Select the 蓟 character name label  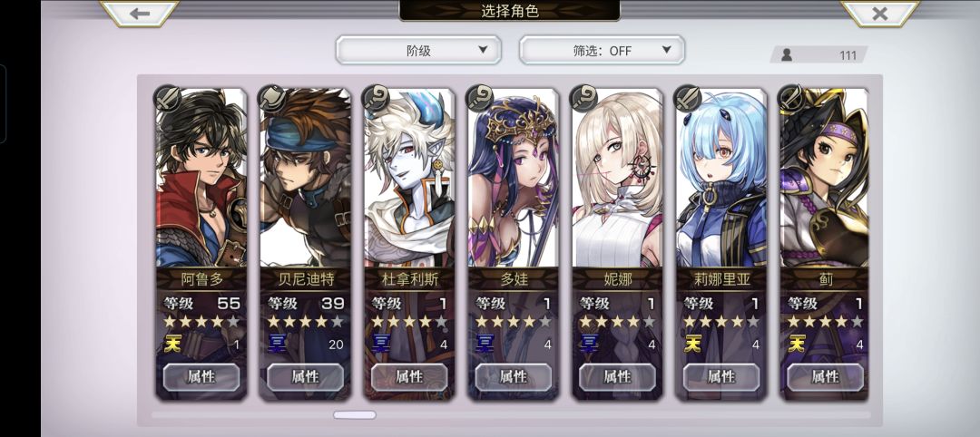(824, 279)
